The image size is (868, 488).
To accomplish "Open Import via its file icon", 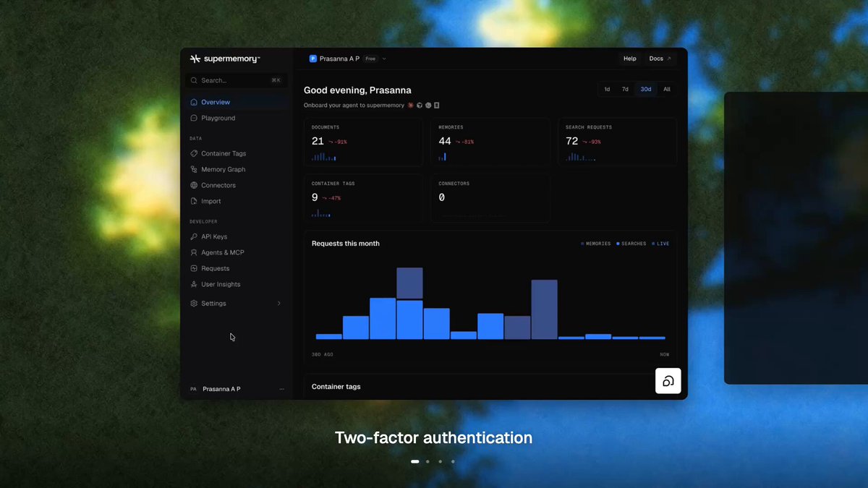I will click(x=194, y=201).
